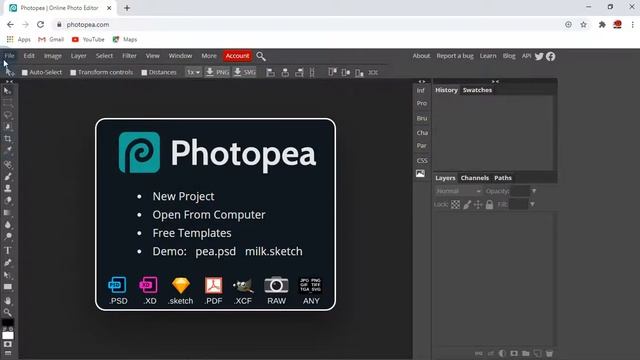Select the Blur drop tool

point(7,225)
